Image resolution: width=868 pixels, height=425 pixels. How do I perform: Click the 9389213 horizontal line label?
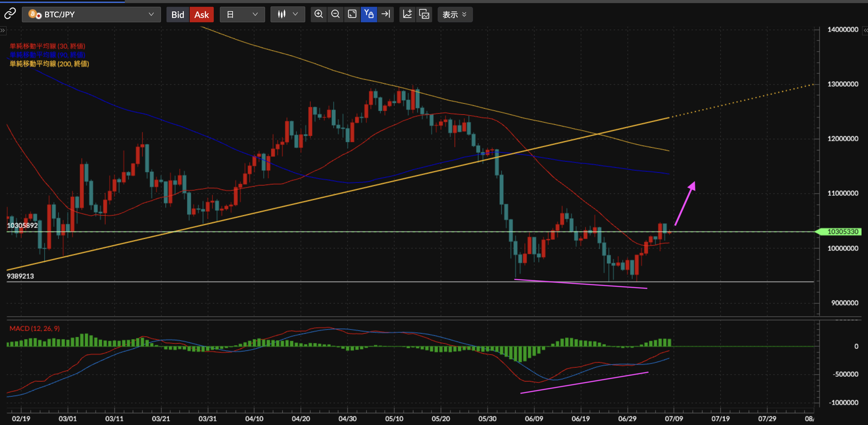click(20, 276)
